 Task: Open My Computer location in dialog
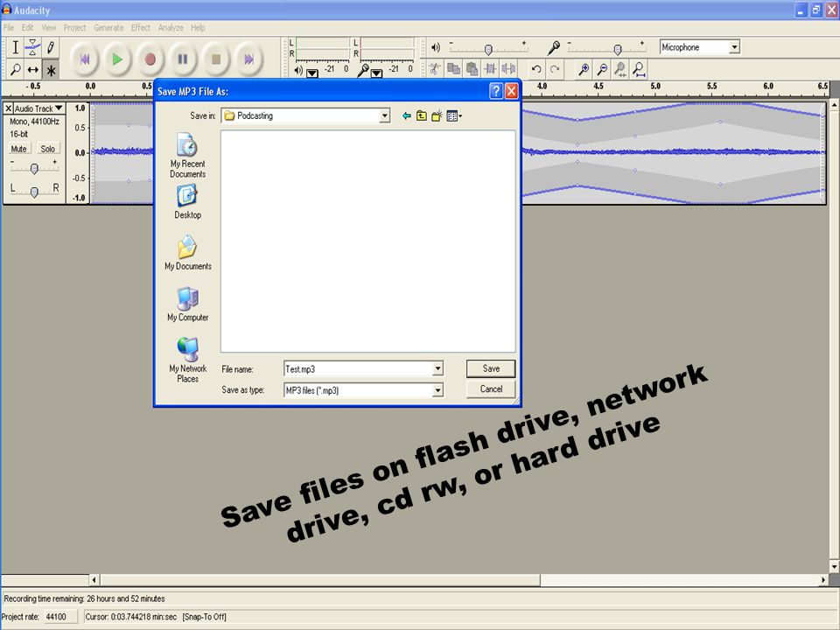187,304
